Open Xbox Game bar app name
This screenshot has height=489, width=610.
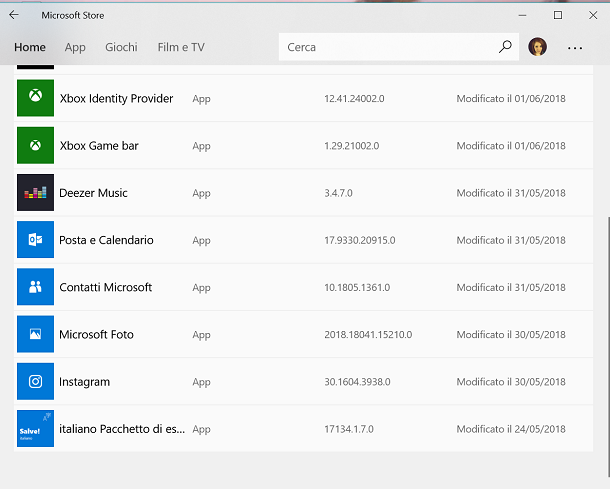tap(99, 146)
